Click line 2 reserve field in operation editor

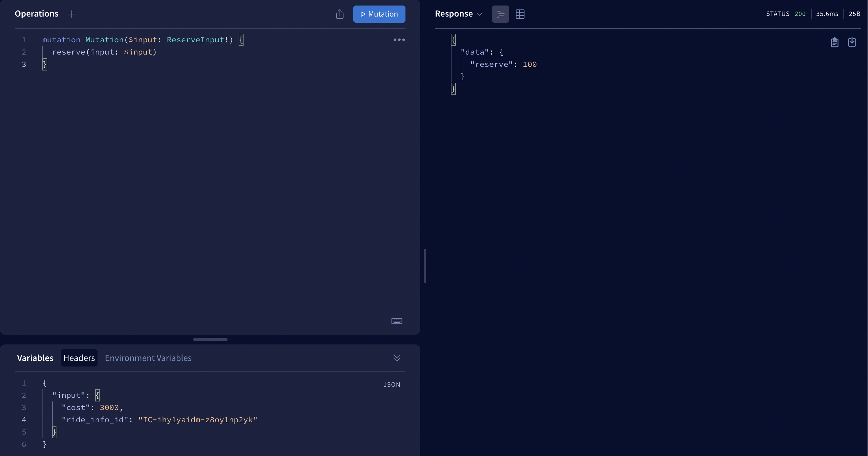click(69, 52)
